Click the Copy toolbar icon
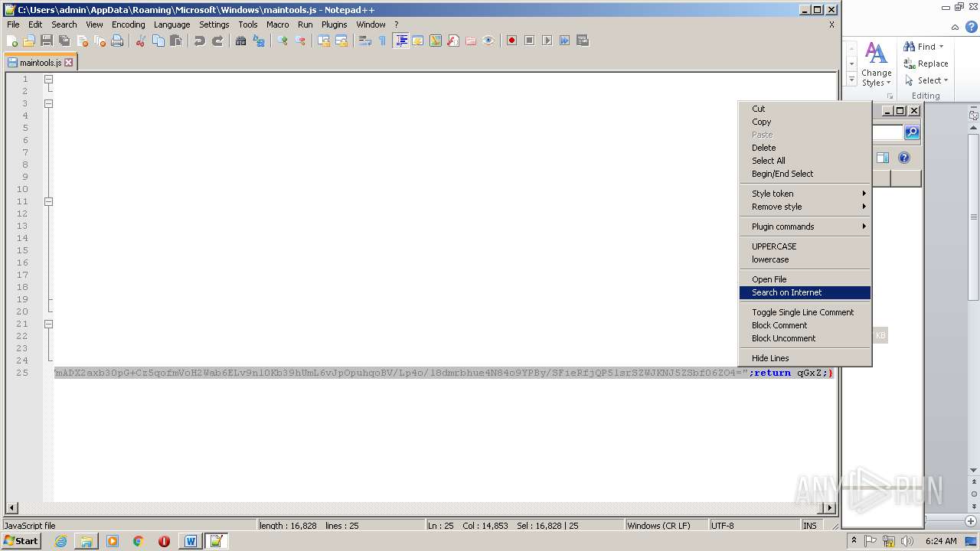The height and width of the screenshot is (551, 980). [158, 41]
